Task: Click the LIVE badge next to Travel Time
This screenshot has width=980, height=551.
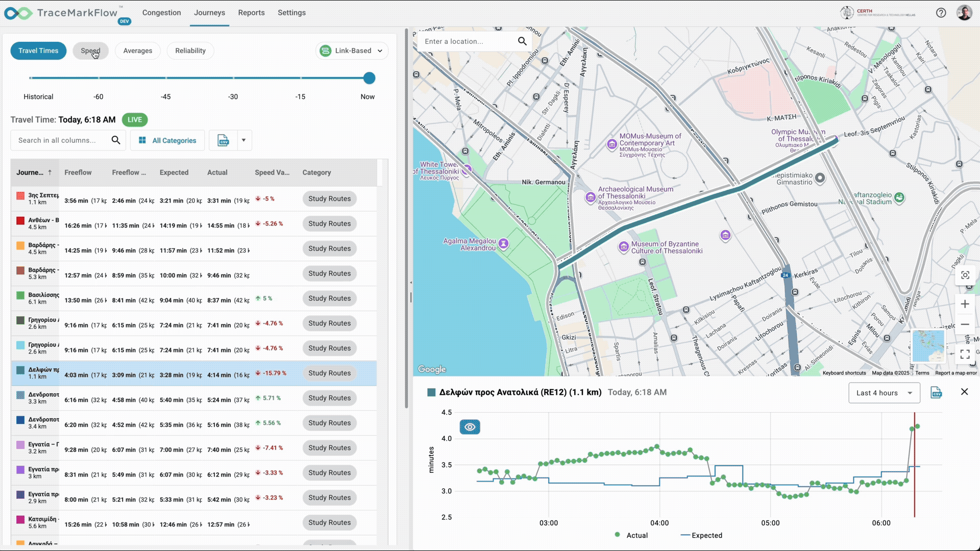Action: pyautogui.click(x=134, y=119)
